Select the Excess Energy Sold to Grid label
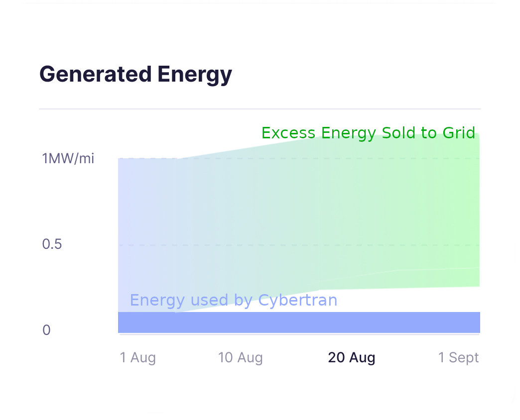The width and height of the screenshot is (520, 420). click(368, 133)
